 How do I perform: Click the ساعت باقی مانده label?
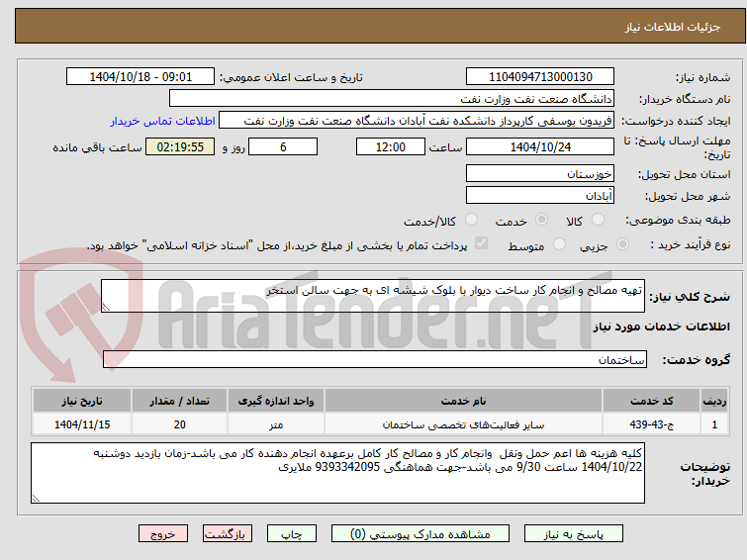(x=97, y=147)
